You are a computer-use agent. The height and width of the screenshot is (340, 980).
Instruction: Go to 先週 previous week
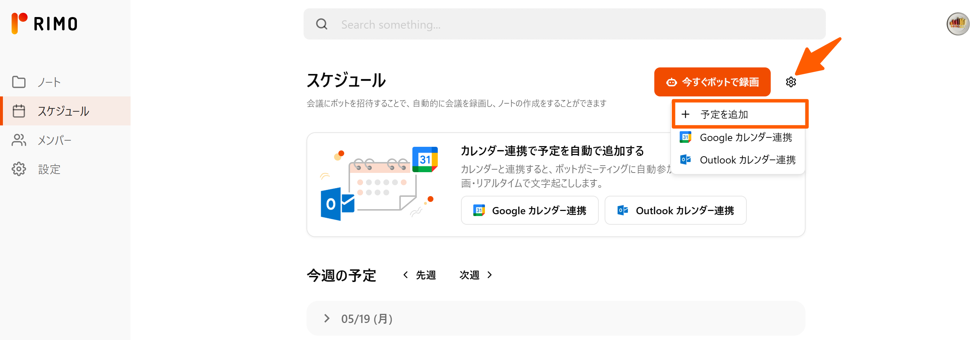pyautogui.click(x=419, y=275)
